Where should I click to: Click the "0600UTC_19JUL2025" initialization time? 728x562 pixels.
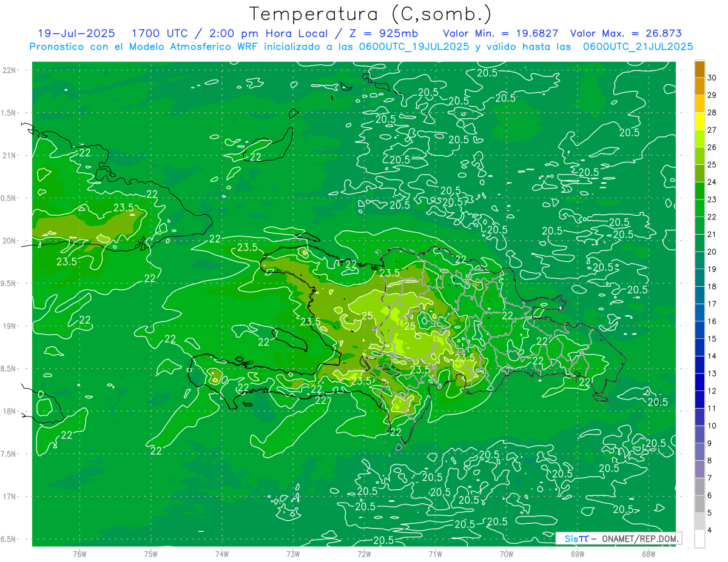414,47
